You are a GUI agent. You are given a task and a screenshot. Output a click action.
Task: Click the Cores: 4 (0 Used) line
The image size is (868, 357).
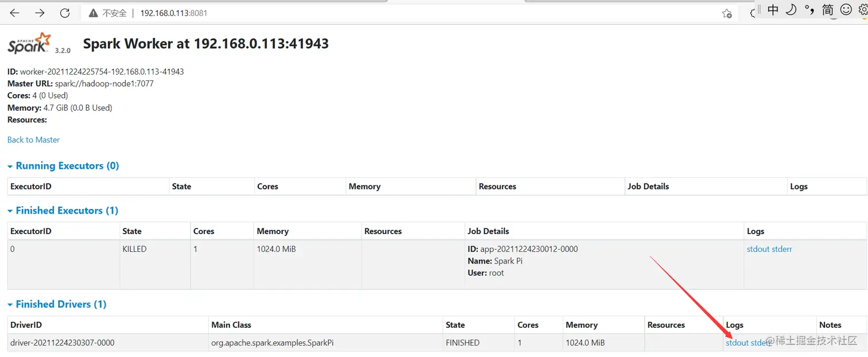[37, 96]
